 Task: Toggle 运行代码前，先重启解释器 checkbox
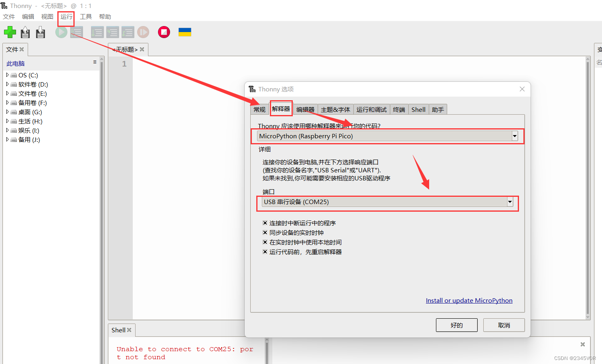coord(265,252)
